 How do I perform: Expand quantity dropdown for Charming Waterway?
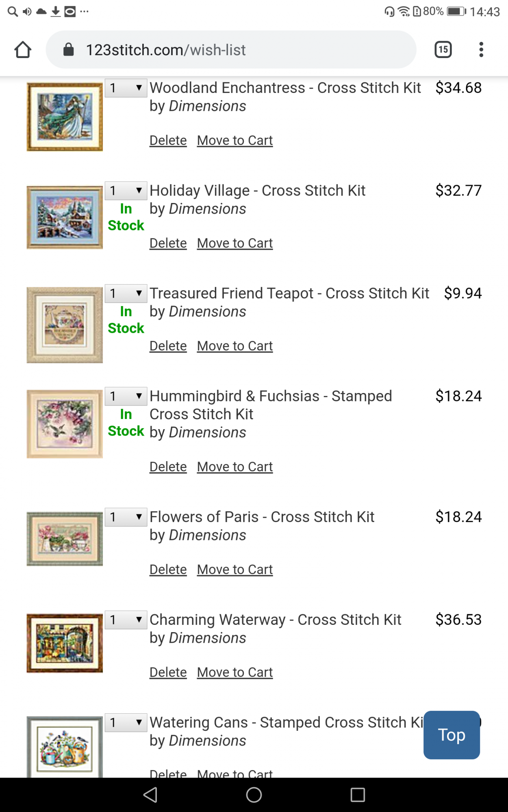126,620
